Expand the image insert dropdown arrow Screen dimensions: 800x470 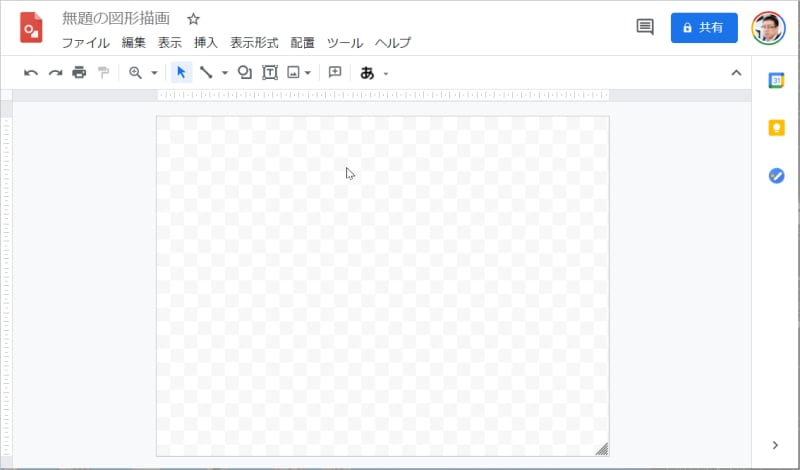coord(308,73)
